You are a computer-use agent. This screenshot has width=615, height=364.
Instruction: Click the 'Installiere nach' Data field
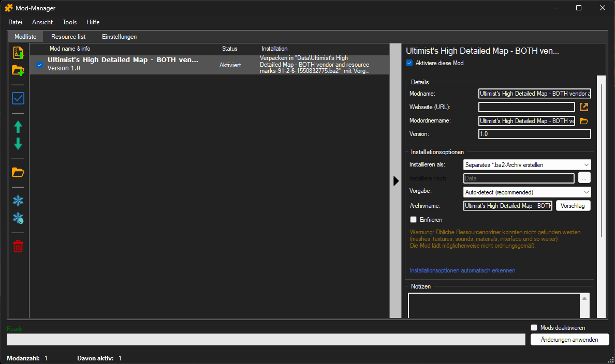pyautogui.click(x=519, y=178)
